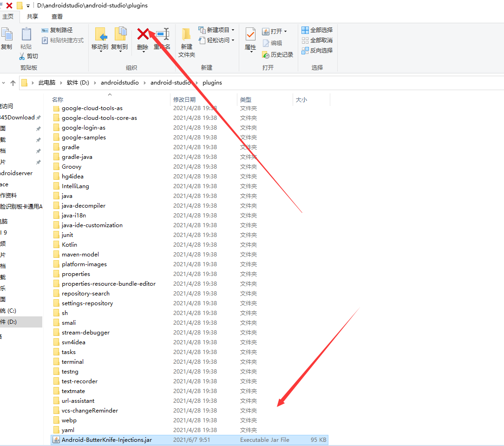Sort by 大小 column header
This screenshot has width=504, height=446.
click(x=301, y=100)
